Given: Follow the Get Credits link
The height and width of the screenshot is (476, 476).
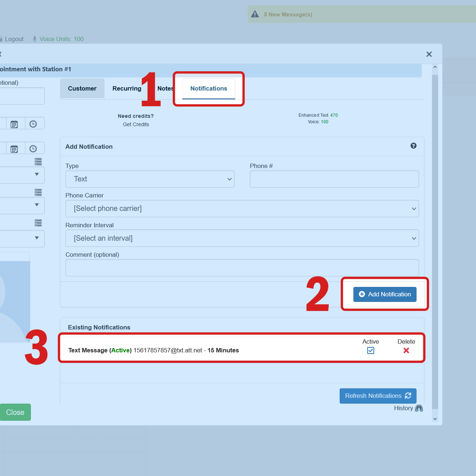Looking at the screenshot, I should coord(136,124).
